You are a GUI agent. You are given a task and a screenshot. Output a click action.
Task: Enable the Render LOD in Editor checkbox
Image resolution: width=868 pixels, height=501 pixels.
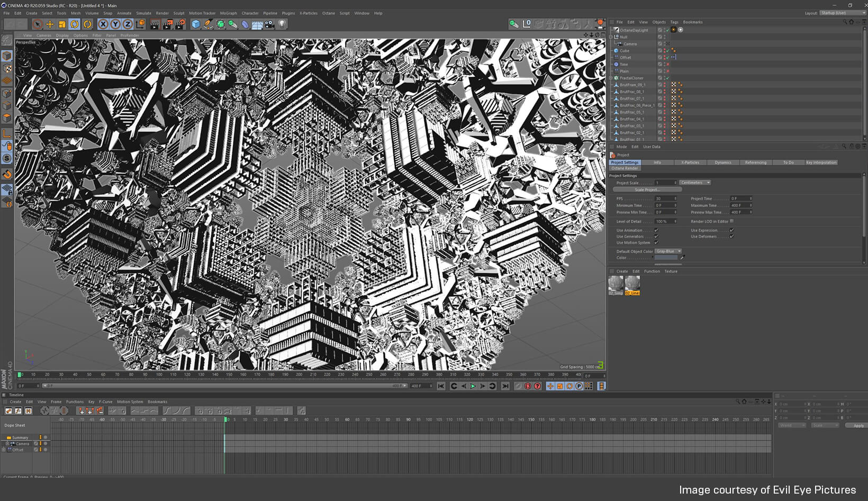pyautogui.click(x=733, y=222)
